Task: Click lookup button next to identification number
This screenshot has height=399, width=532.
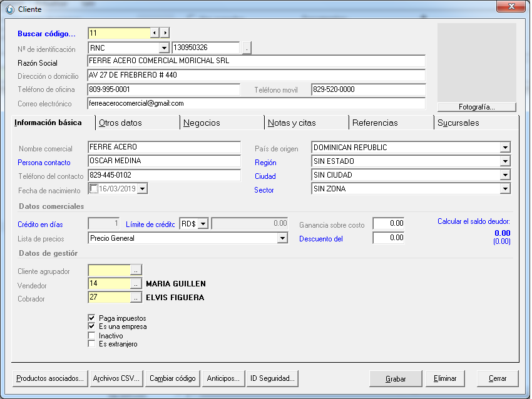Action: pos(247,48)
